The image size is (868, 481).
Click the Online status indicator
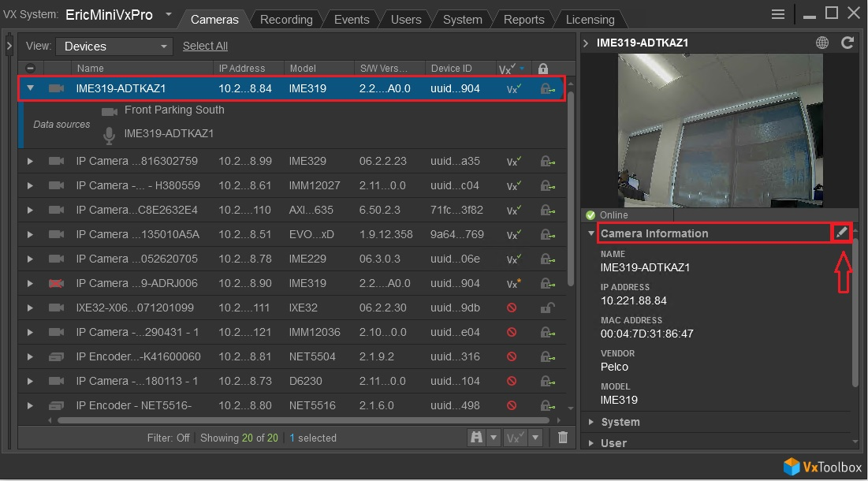(x=607, y=214)
